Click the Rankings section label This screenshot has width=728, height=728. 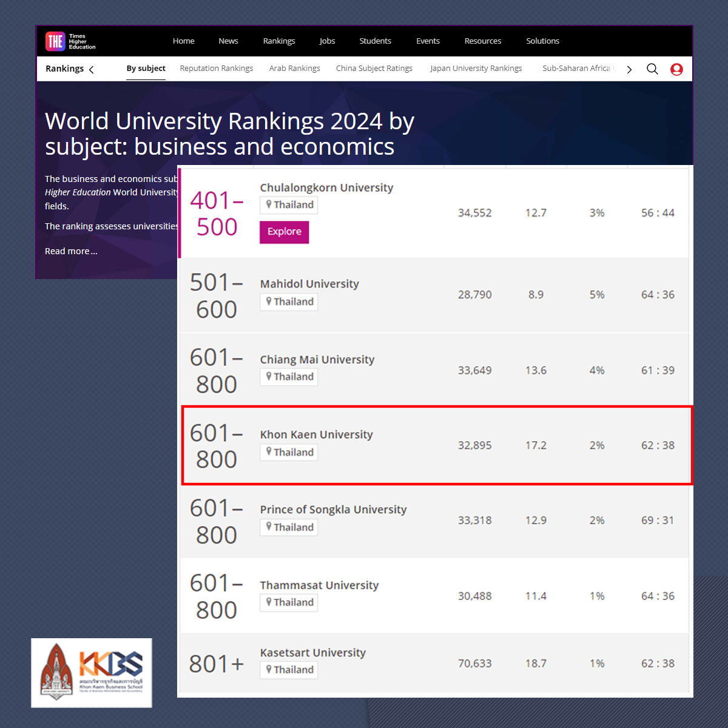64,69
